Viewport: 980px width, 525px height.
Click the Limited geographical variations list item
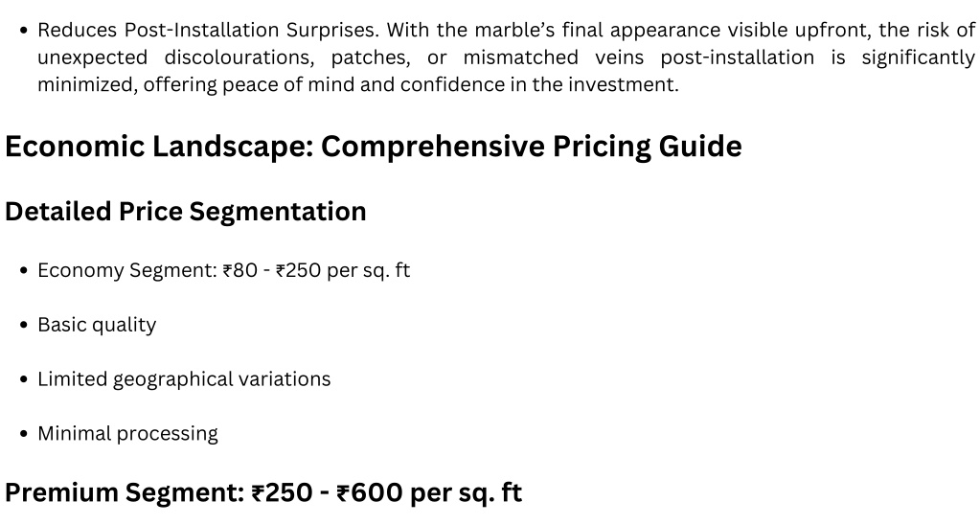click(x=184, y=378)
